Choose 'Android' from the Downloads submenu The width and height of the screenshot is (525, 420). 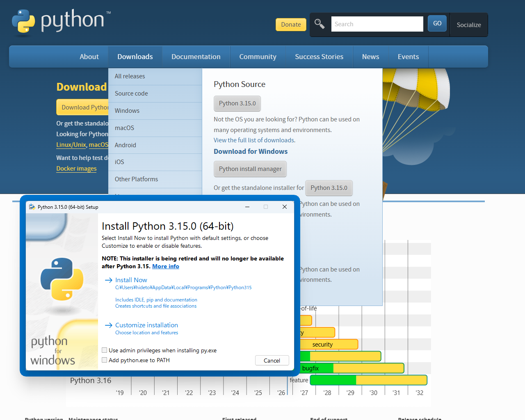pos(155,145)
